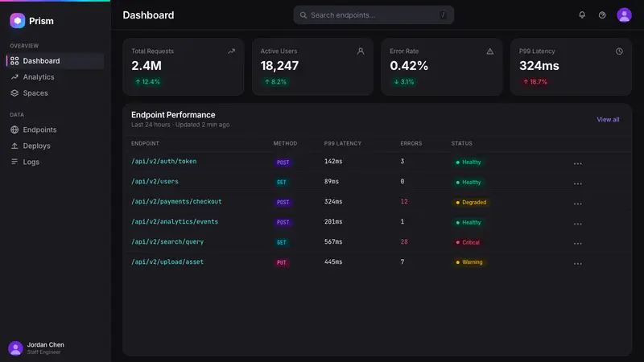Click the Endpoints globe icon in sidebar
644x362 pixels.
coord(14,130)
